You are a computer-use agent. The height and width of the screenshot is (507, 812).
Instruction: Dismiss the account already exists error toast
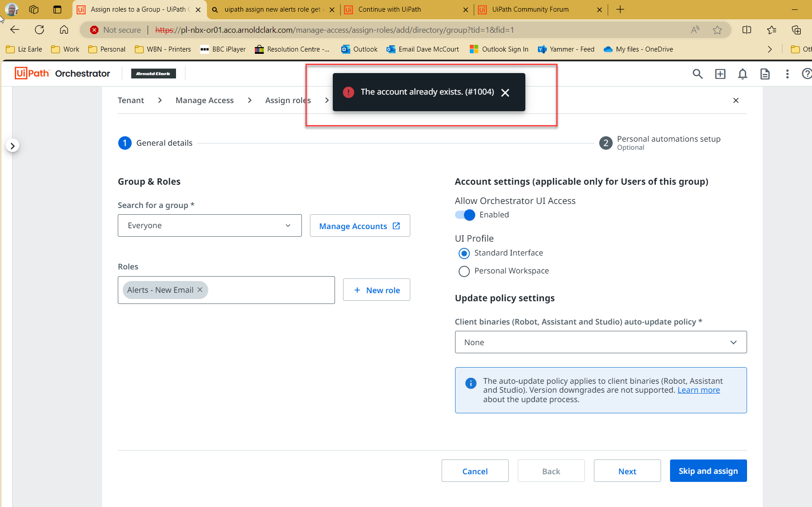tap(505, 92)
